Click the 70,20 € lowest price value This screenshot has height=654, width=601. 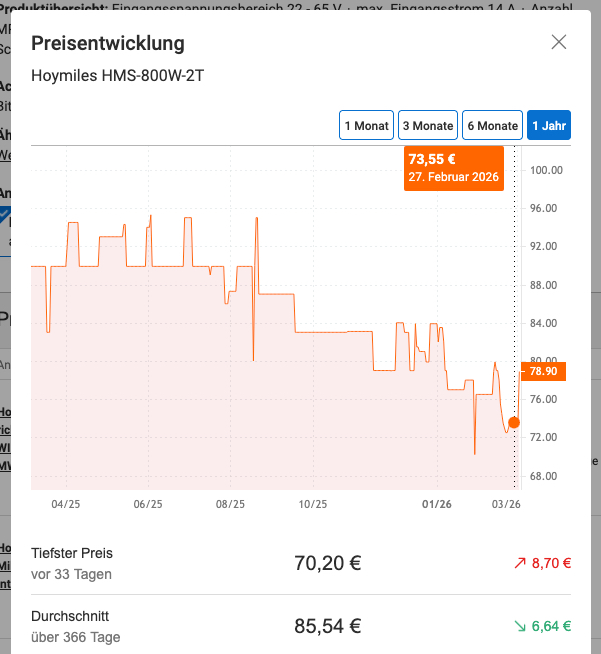click(327, 563)
